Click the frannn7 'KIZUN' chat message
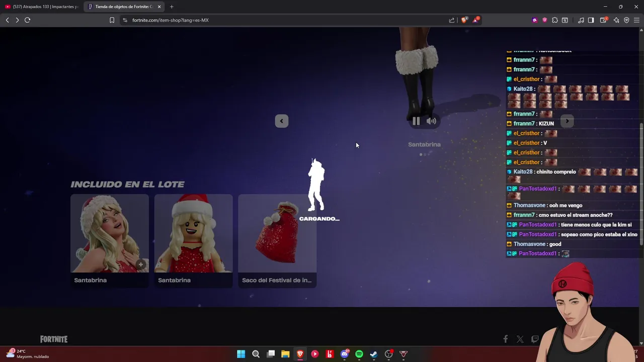The width and height of the screenshot is (644, 362). point(546,124)
